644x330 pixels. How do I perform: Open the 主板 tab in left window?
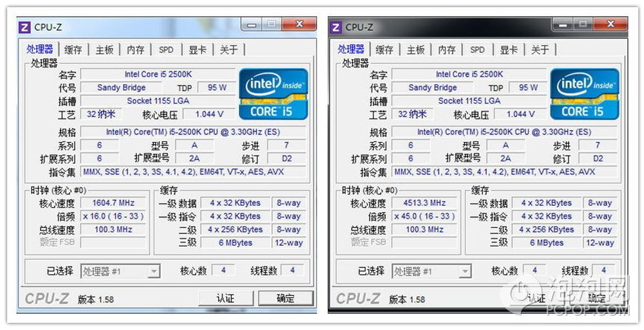[104, 50]
